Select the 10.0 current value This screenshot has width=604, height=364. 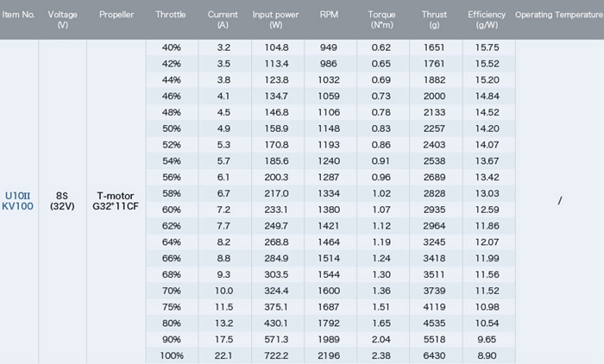tap(223, 291)
